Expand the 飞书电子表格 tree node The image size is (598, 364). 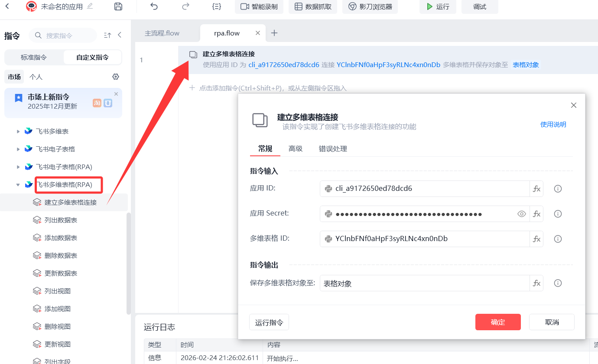click(x=18, y=149)
